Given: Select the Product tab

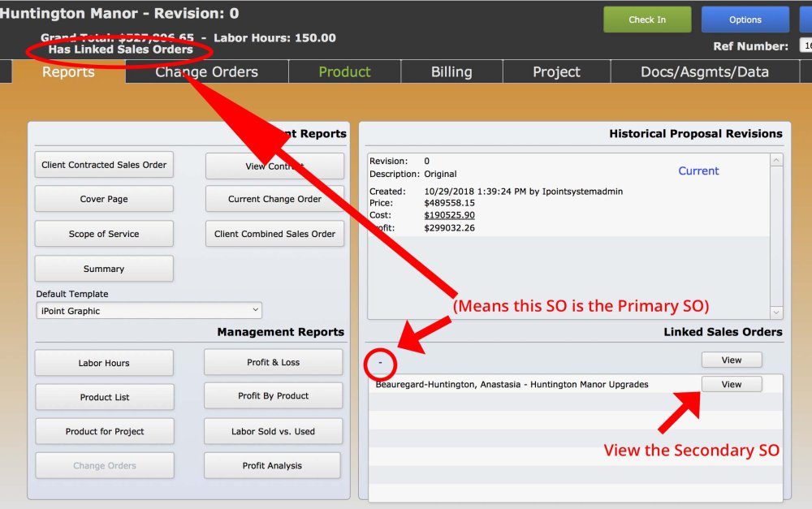Looking at the screenshot, I should [x=344, y=72].
